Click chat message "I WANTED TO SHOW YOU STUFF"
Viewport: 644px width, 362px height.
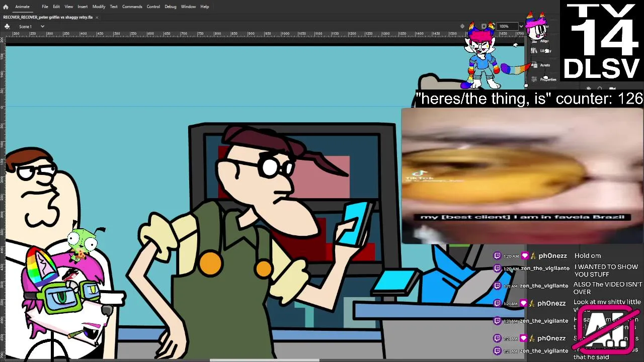pos(606,270)
